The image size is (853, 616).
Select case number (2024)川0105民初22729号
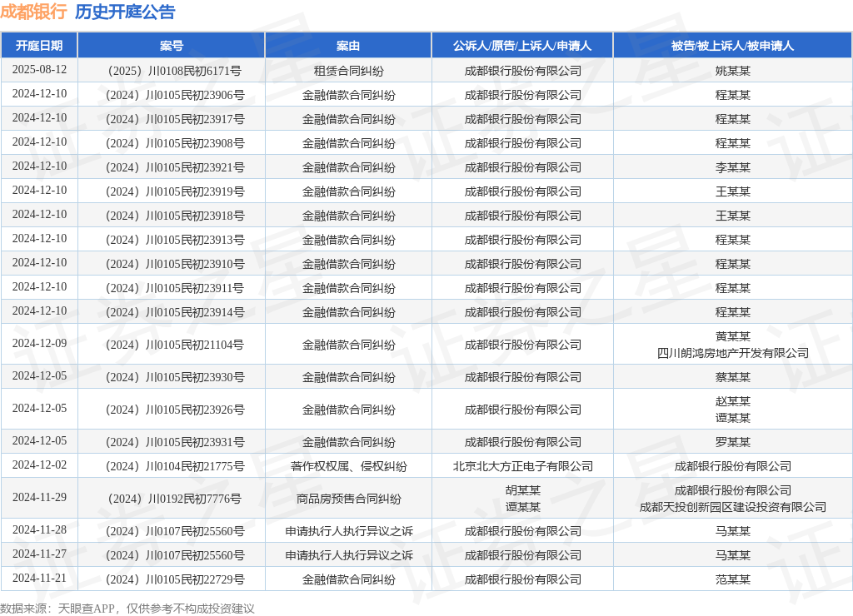click(175, 580)
